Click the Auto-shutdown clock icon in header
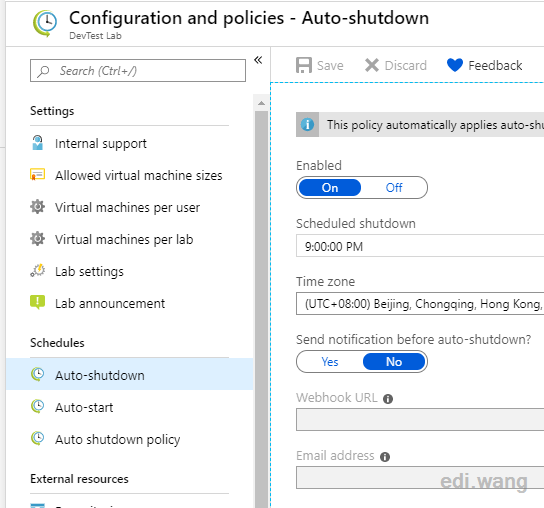544x508 pixels. [x=45, y=23]
